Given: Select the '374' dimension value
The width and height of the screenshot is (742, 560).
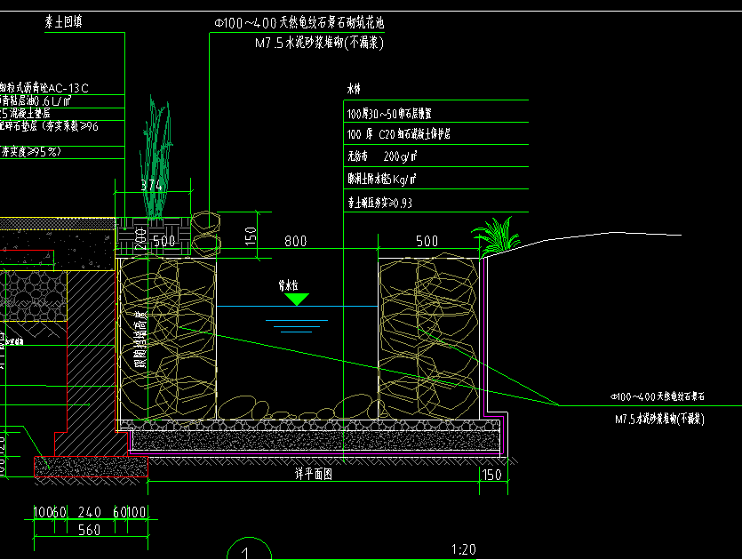Looking at the screenshot, I should 151,185.
